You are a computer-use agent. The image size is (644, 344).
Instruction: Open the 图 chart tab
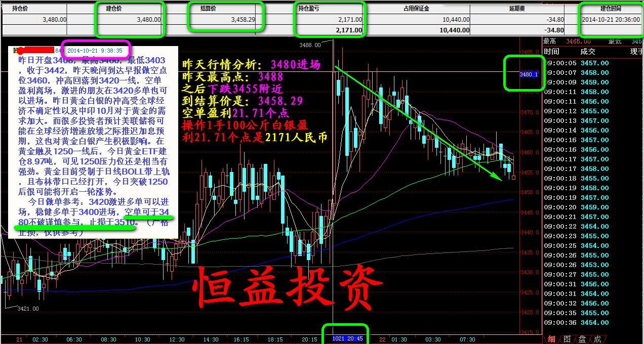pos(567,339)
